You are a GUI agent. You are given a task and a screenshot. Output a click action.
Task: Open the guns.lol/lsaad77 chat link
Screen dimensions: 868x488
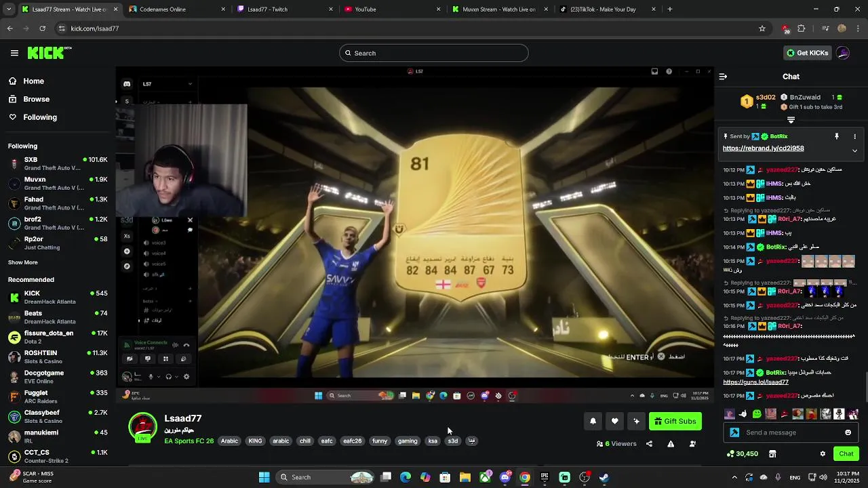click(x=755, y=382)
